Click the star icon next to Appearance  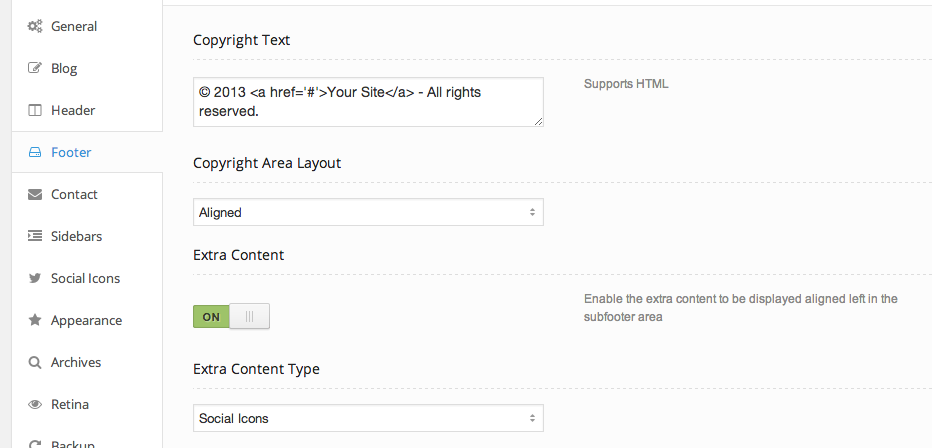click(x=35, y=321)
